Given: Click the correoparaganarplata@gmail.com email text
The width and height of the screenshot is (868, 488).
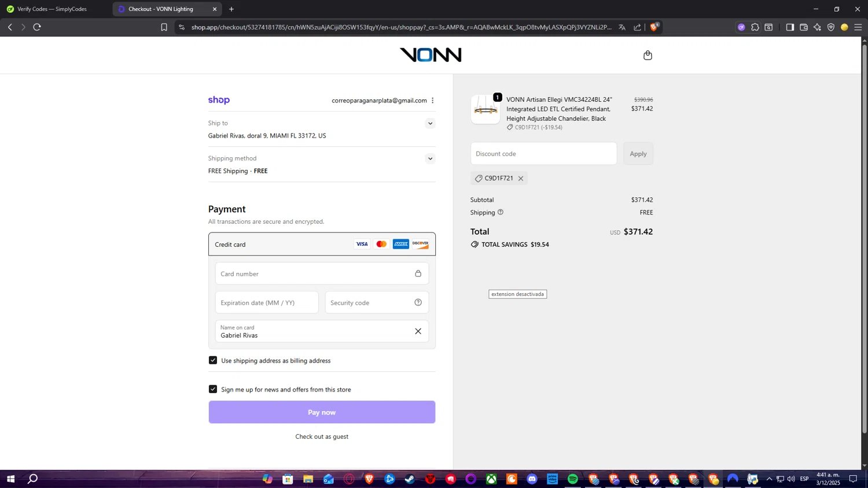Looking at the screenshot, I should click(x=379, y=101).
